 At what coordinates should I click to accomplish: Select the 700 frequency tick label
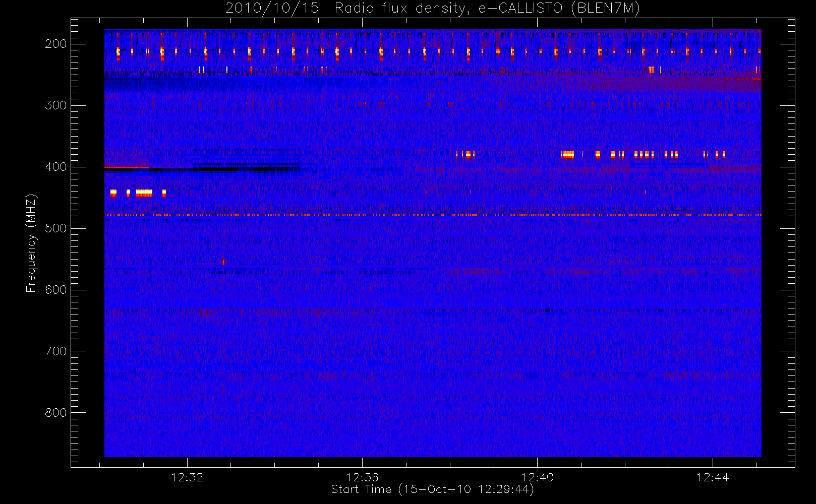click(x=56, y=351)
